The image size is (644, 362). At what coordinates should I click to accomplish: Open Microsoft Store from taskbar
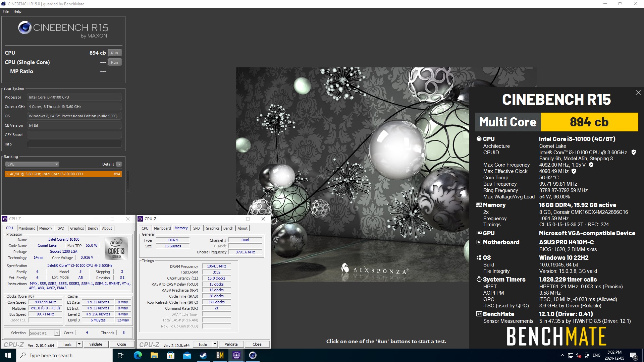[170, 355]
